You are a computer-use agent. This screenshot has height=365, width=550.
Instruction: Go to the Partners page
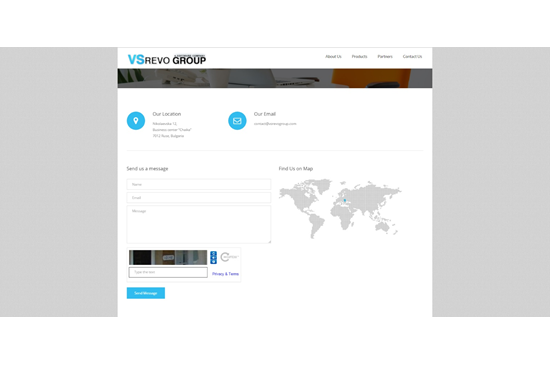click(385, 56)
